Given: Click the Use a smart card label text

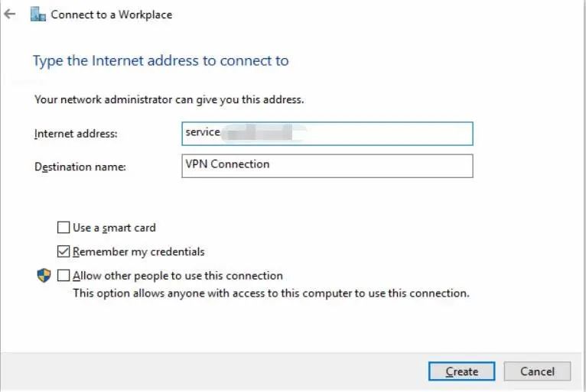Looking at the screenshot, I should (114, 228).
